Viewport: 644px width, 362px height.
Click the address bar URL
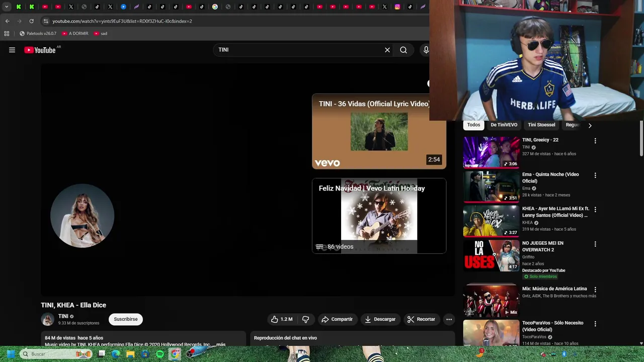coord(122,21)
